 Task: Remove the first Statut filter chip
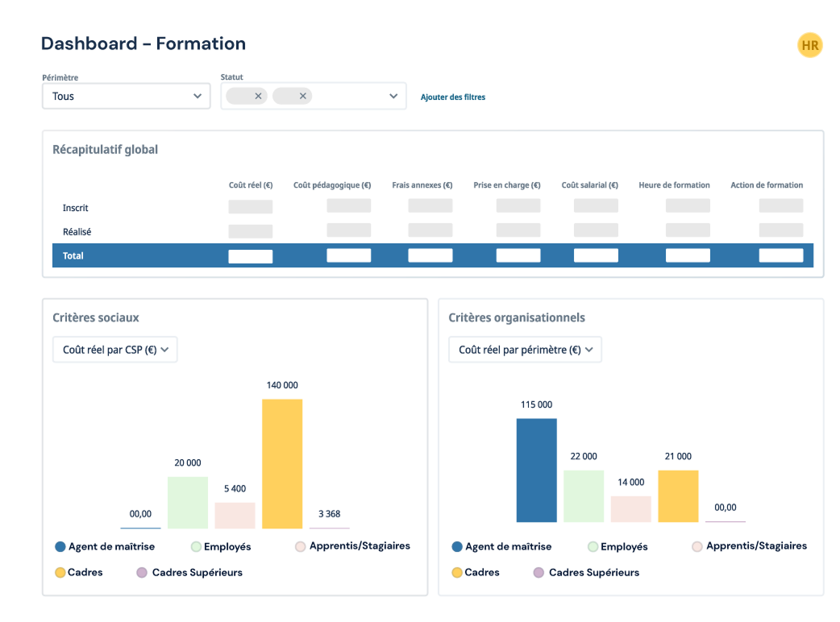[258, 96]
